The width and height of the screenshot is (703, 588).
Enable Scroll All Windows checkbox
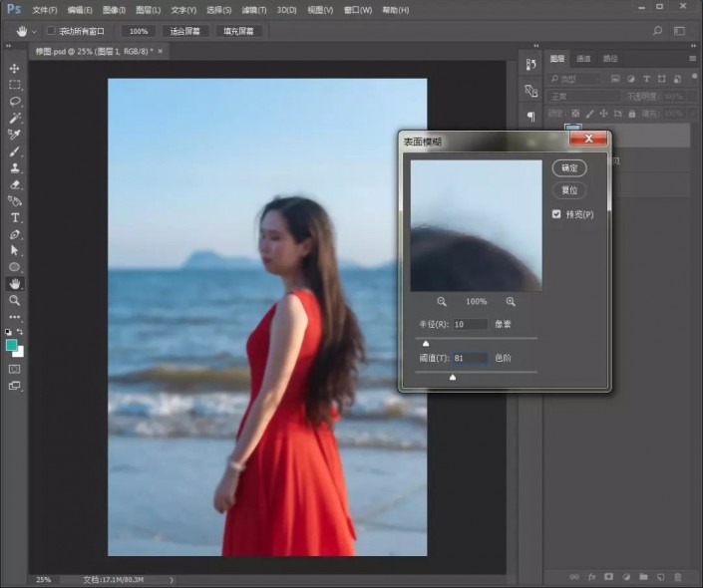pyautogui.click(x=51, y=31)
